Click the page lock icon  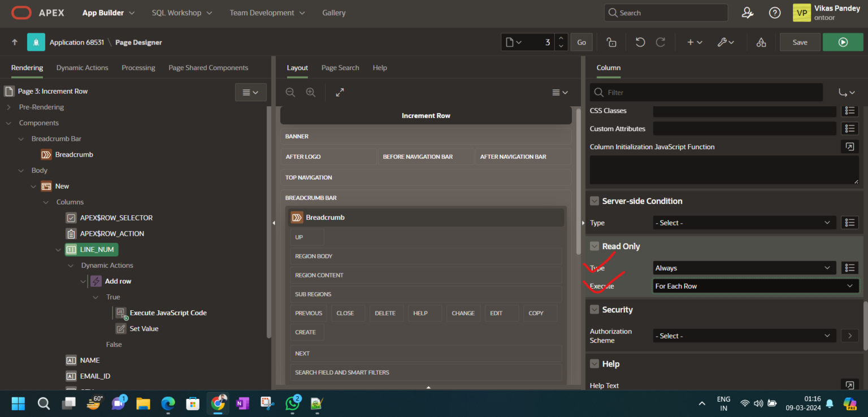[611, 42]
